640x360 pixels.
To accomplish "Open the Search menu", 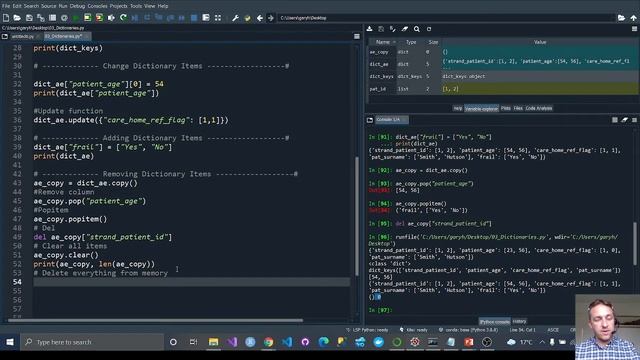I will tap(31, 6).
